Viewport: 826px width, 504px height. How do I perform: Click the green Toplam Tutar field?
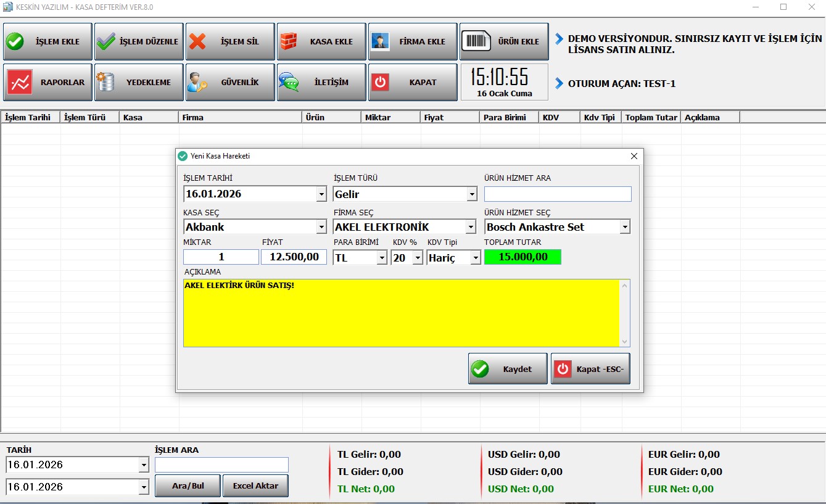[x=522, y=257]
